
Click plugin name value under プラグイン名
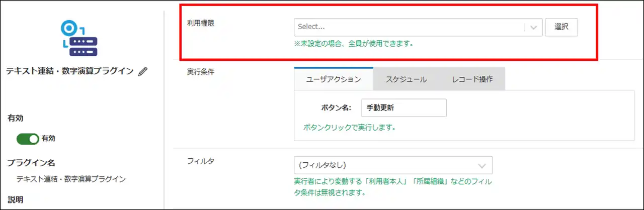[x=71, y=179]
